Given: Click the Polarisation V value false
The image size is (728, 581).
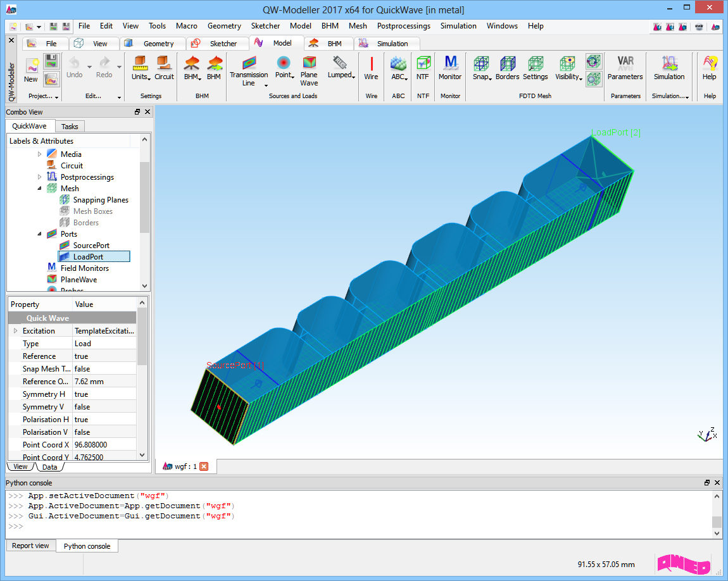Looking at the screenshot, I should click(x=104, y=432).
